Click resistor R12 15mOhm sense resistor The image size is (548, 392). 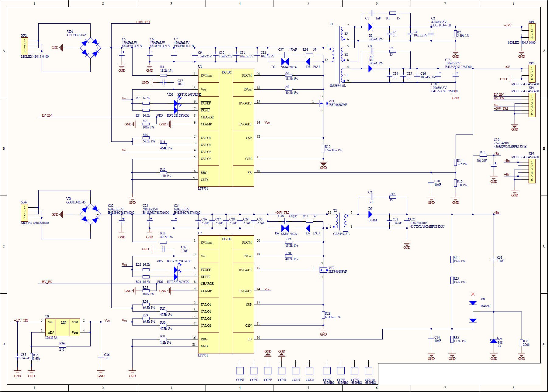(x=323, y=148)
